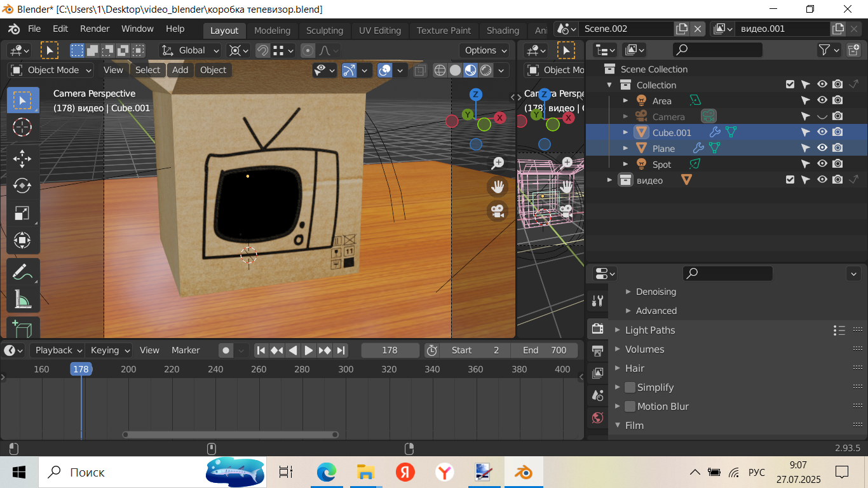Image resolution: width=868 pixels, height=488 pixels.
Task: Select the Cursor tool in the toolbar
Action: 22,127
